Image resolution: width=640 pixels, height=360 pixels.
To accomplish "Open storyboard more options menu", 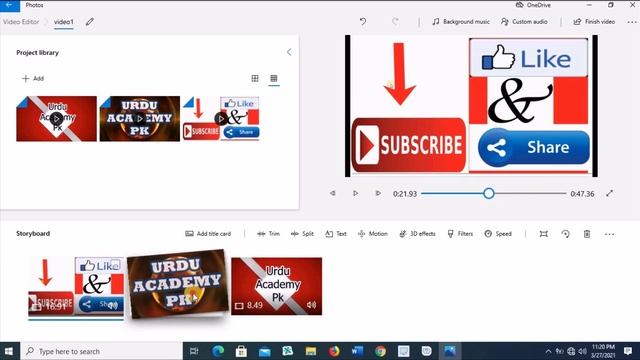I will (x=609, y=234).
